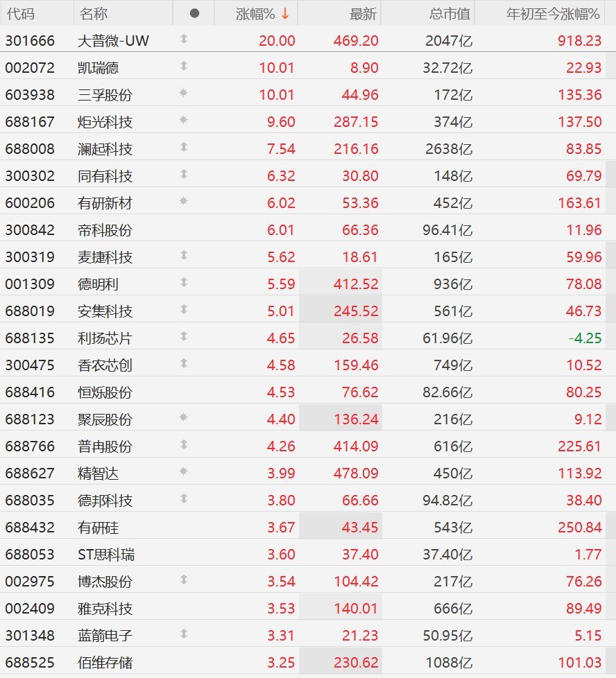Screen dimensions: 616x678
Task: Click the -4.25 year-to-date value
Action: (585, 338)
